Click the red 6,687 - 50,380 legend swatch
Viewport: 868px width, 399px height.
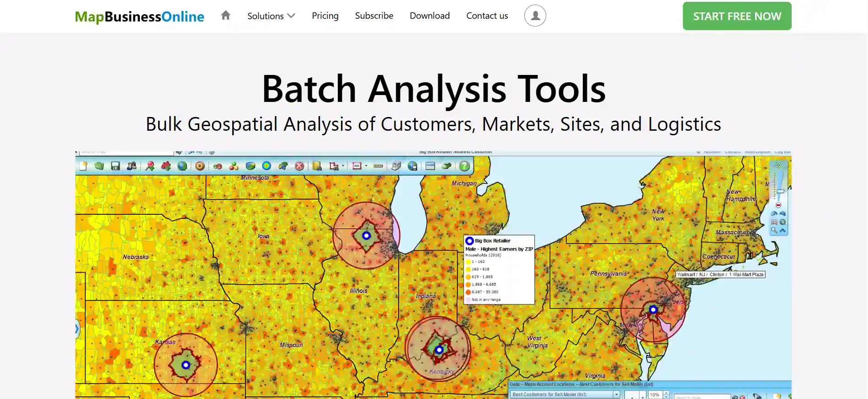pos(468,292)
